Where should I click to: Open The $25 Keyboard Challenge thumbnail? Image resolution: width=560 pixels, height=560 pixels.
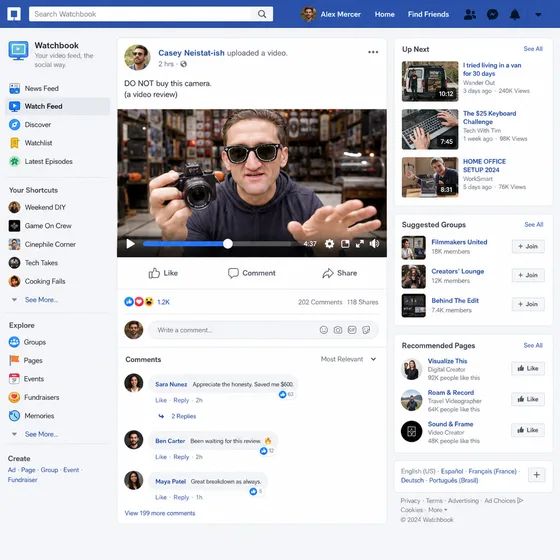430,129
